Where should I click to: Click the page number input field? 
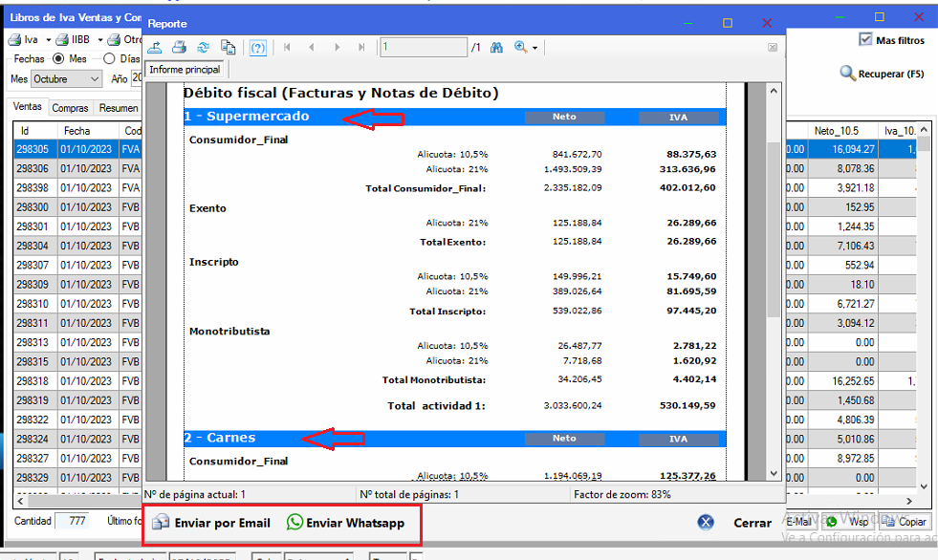pyautogui.click(x=423, y=48)
